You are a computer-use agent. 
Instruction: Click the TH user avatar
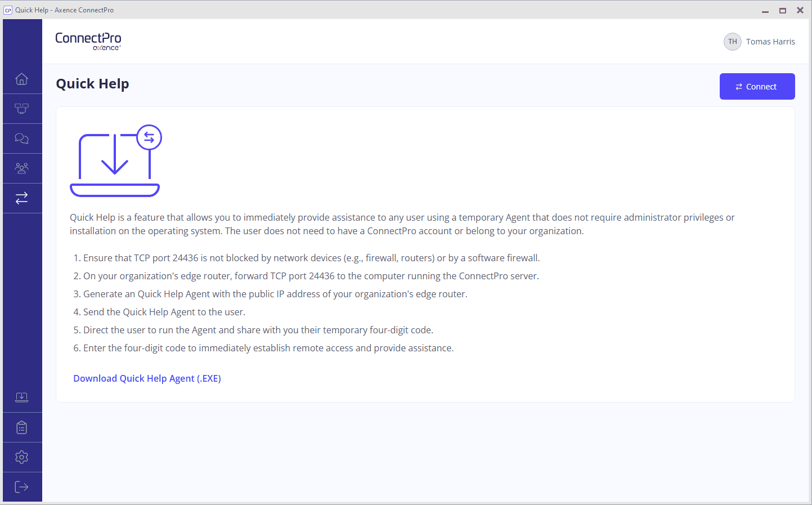732,42
